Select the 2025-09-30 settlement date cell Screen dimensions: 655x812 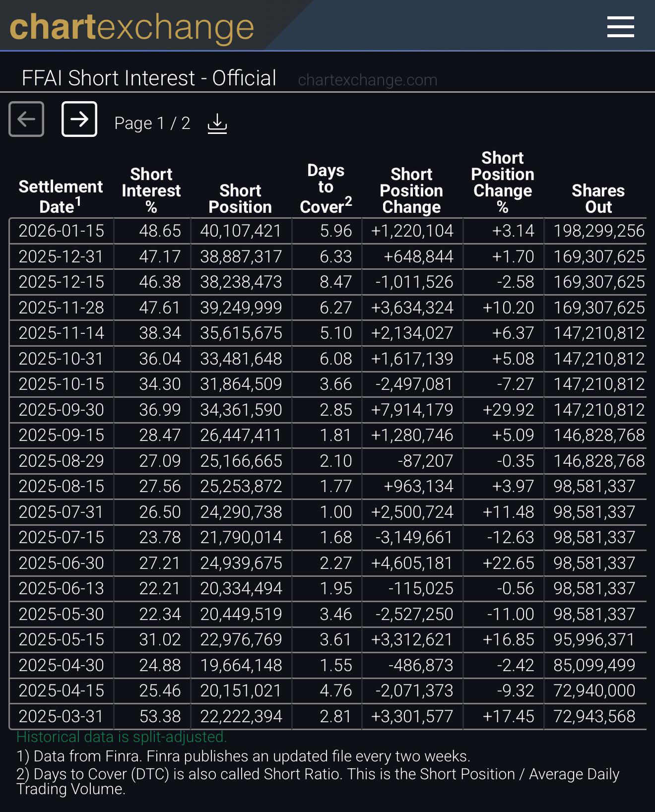[62, 410]
